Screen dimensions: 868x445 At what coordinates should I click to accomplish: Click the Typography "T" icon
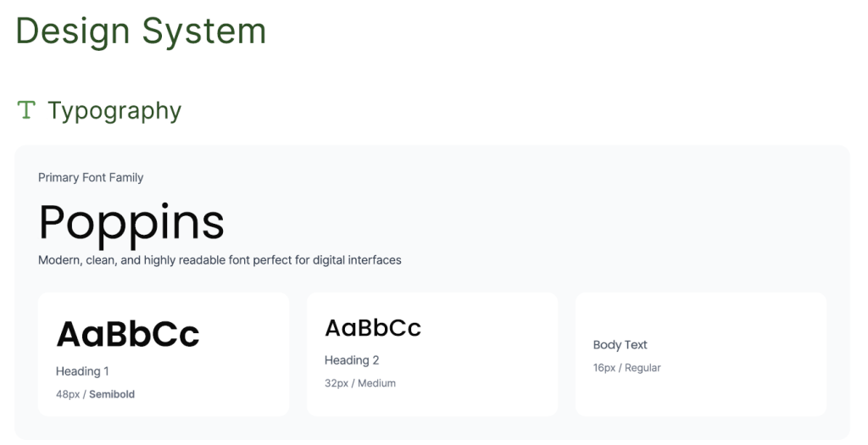[x=26, y=109]
